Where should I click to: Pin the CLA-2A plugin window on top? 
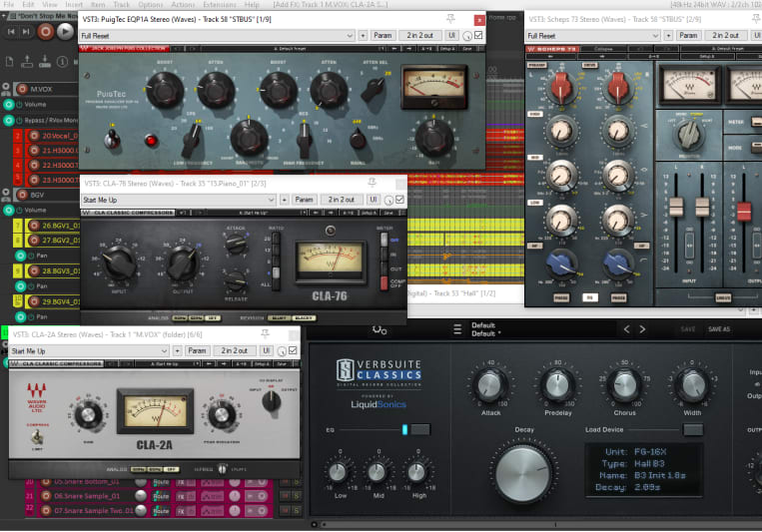(x=265, y=333)
